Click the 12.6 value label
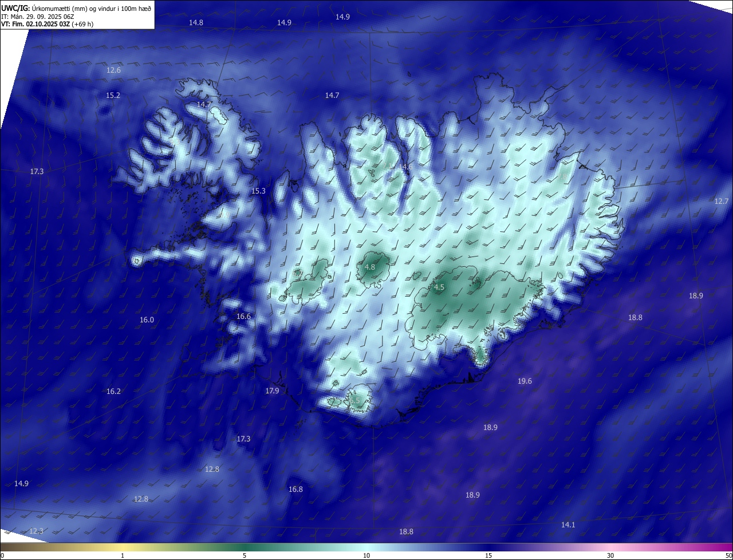 point(113,70)
